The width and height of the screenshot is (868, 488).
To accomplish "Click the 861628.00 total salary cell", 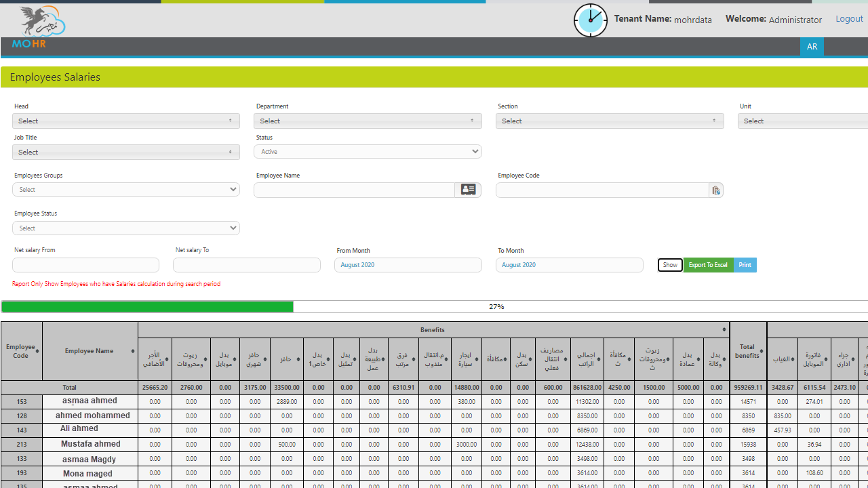I will pyautogui.click(x=587, y=388).
